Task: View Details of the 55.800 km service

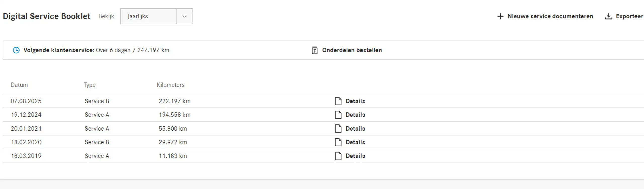Action: coord(355,129)
